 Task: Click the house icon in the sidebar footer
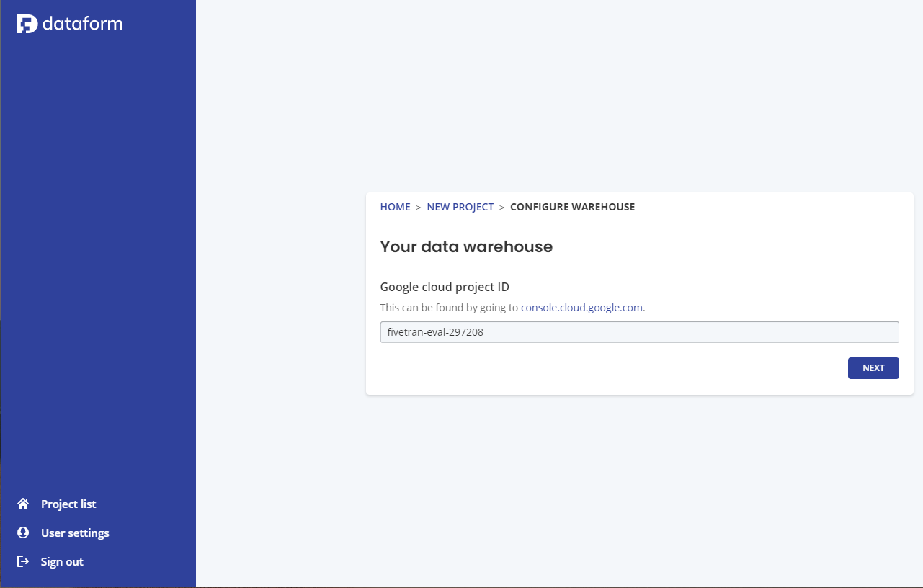(24, 503)
